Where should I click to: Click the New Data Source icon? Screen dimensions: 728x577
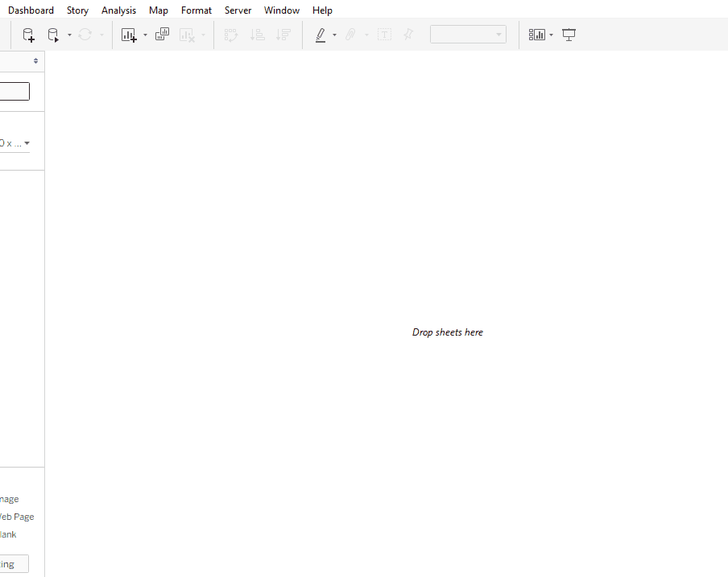28,35
